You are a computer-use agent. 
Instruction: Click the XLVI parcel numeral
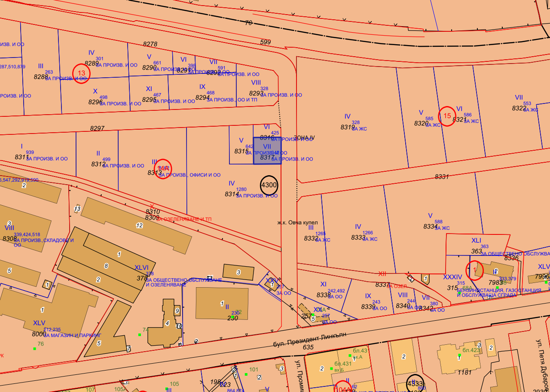pos(141,267)
